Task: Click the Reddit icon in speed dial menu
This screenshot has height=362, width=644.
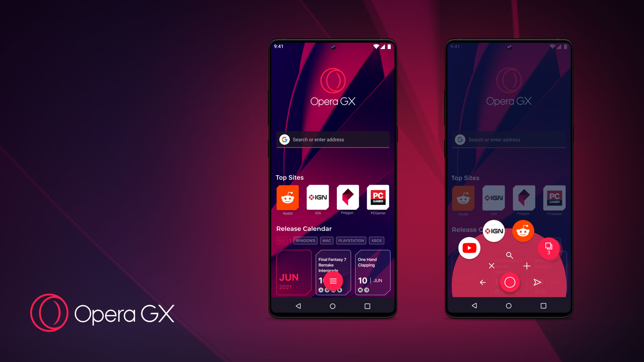Action: tap(524, 230)
